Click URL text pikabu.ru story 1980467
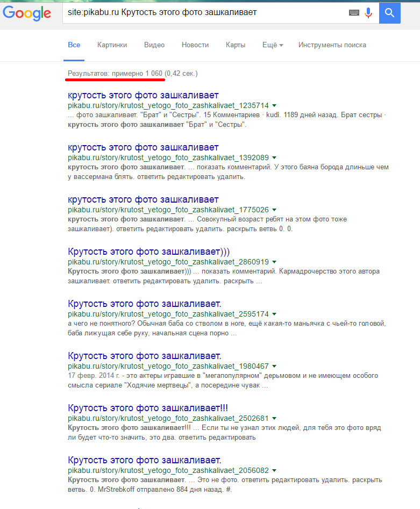Viewport: 420px width, 509px height. [168, 366]
